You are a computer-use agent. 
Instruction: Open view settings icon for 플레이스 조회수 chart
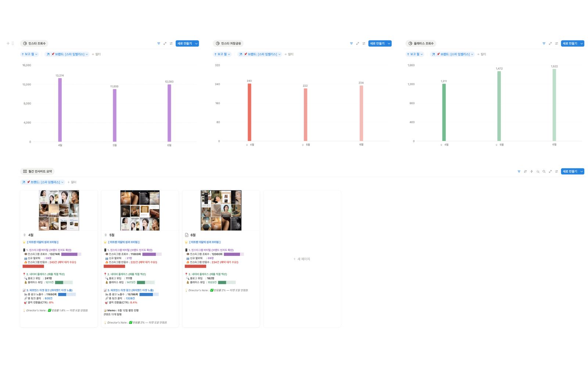556,43
